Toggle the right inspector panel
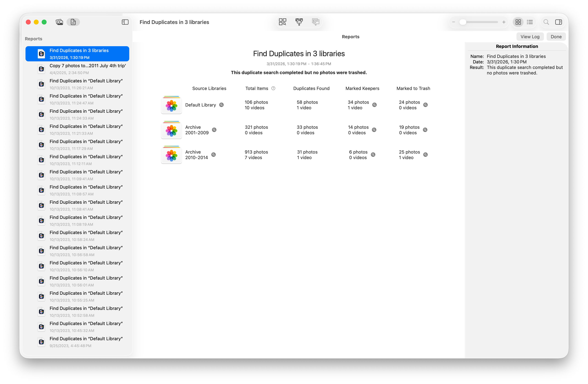This screenshot has height=384, width=588. (558, 22)
